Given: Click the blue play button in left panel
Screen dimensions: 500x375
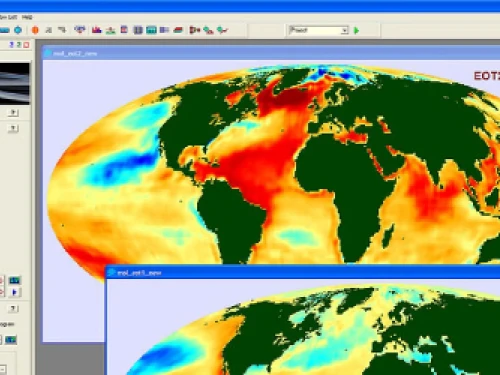Looking at the screenshot, I should click(14, 292).
